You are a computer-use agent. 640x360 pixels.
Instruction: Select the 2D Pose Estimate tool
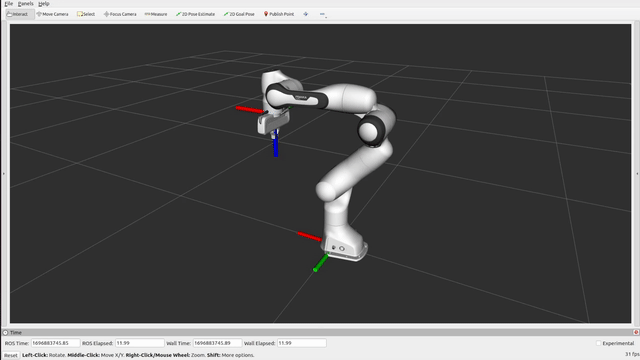[196, 14]
